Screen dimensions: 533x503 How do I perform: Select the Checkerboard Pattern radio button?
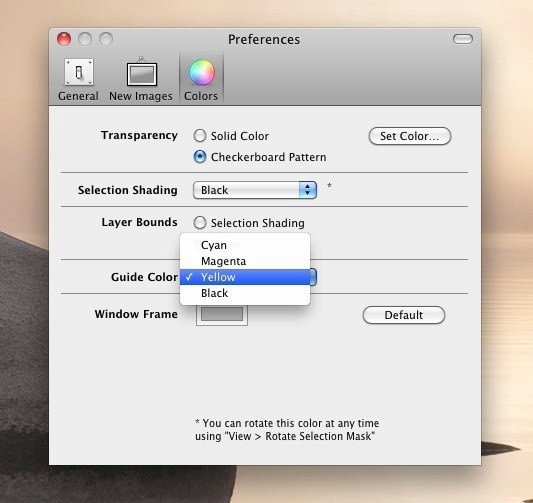(x=200, y=157)
